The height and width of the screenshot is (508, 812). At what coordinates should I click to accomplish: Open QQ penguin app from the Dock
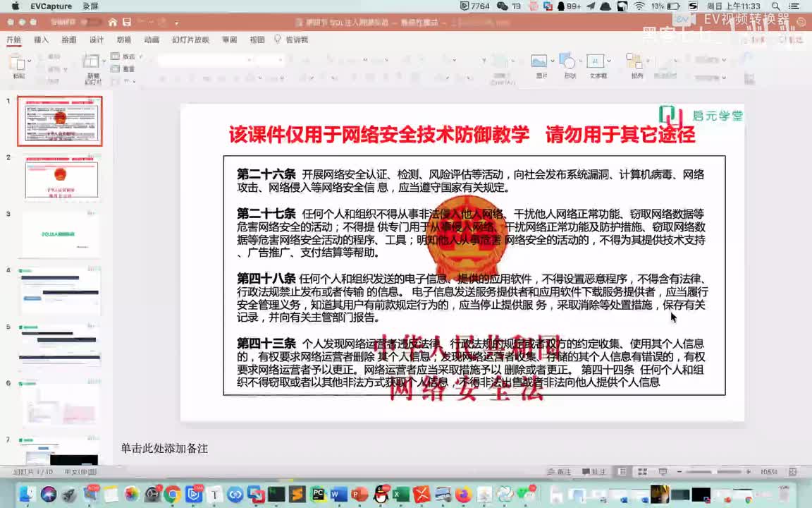point(381,494)
